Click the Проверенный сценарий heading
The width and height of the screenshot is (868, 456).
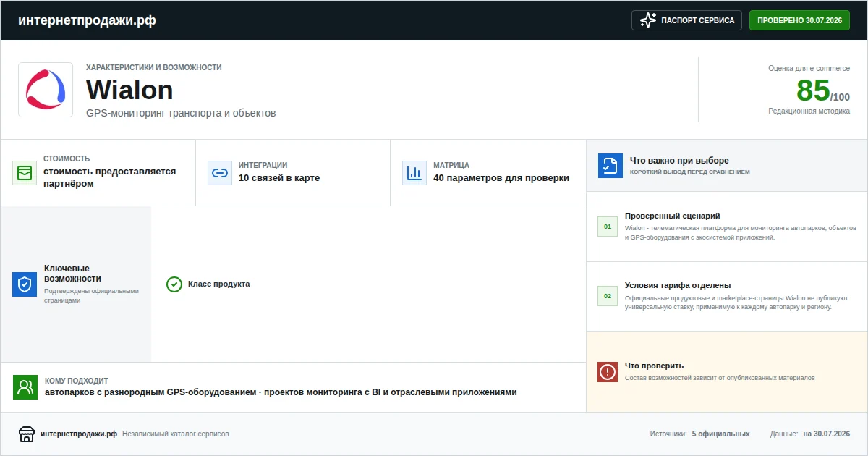(673, 216)
